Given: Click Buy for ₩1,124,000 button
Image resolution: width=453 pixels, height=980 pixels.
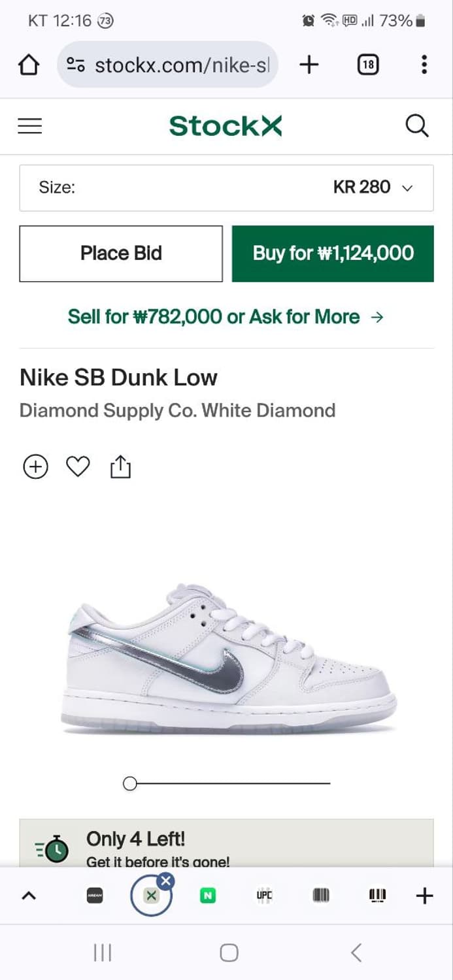Looking at the screenshot, I should [333, 253].
